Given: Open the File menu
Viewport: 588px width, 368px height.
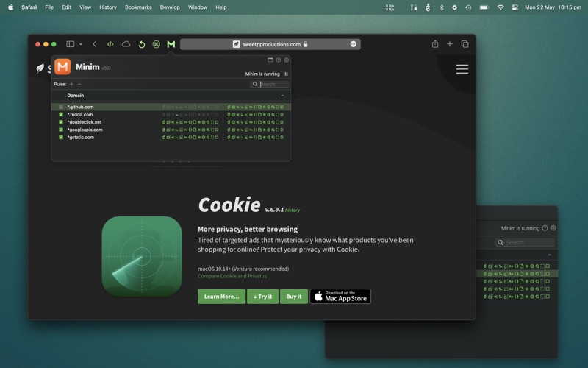Looking at the screenshot, I should [x=49, y=7].
